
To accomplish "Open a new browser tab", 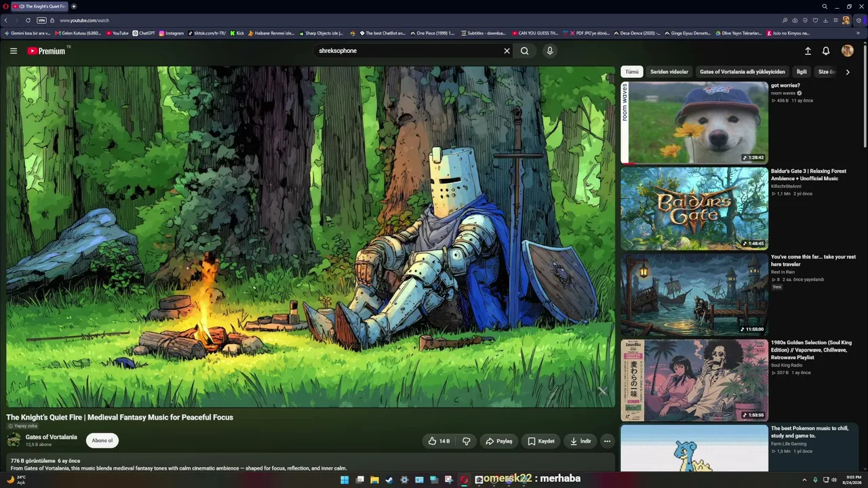I will [x=74, y=6].
